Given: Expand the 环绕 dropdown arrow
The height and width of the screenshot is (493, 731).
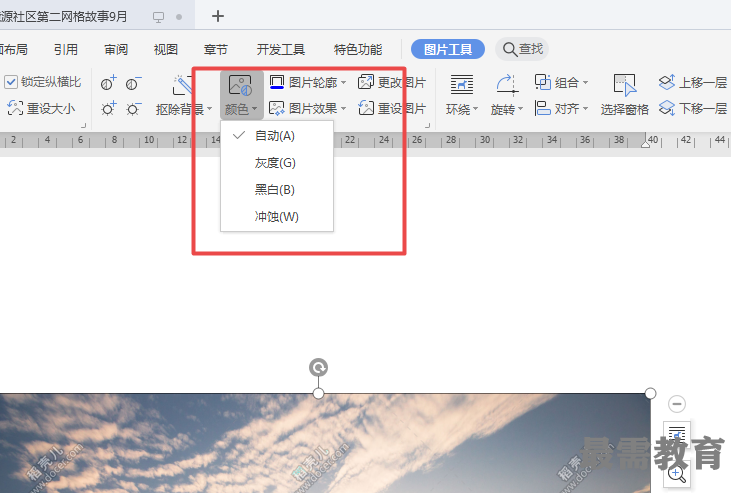Looking at the screenshot, I should point(476,109).
